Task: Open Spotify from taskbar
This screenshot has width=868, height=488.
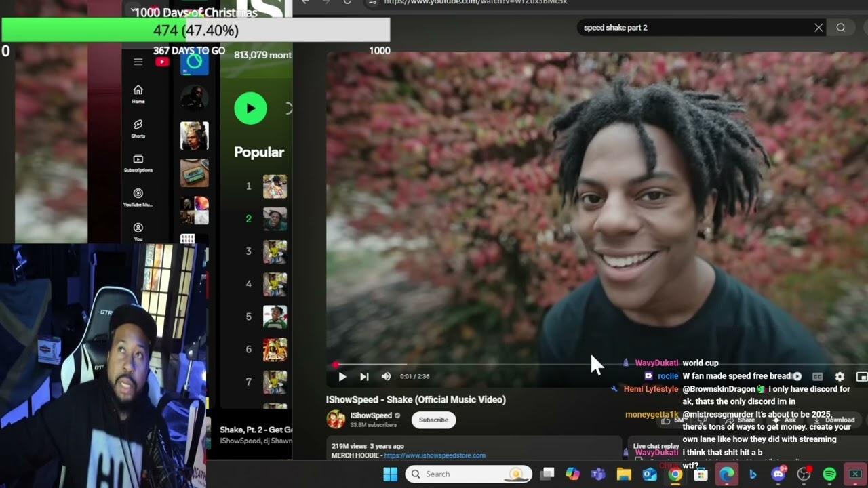Action: pyautogui.click(x=829, y=474)
